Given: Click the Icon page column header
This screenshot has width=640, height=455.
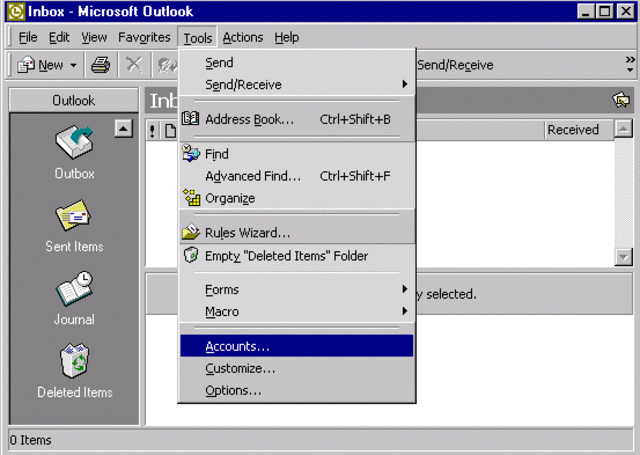Looking at the screenshot, I should pyautogui.click(x=170, y=131).
